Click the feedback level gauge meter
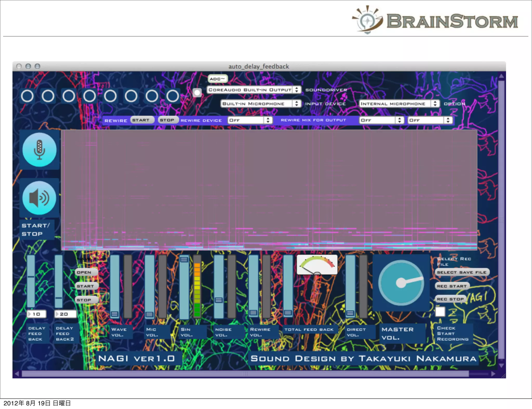 coord(317,265)
